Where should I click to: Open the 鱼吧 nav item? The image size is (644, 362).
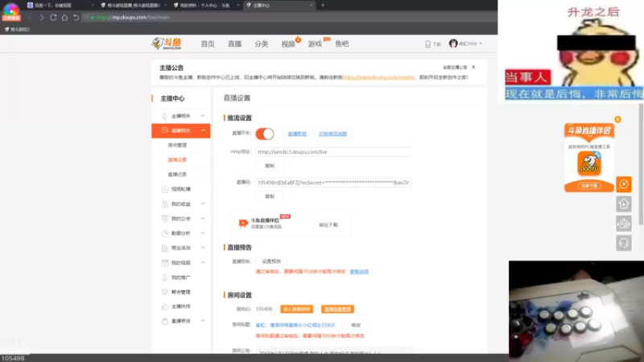tap(341, 44)
